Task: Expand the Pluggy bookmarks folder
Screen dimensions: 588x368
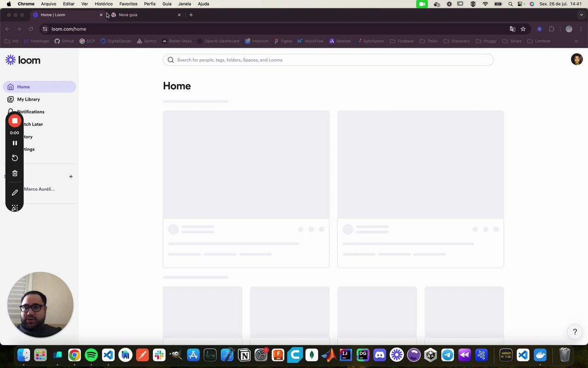Action: (x=486, y=41)
